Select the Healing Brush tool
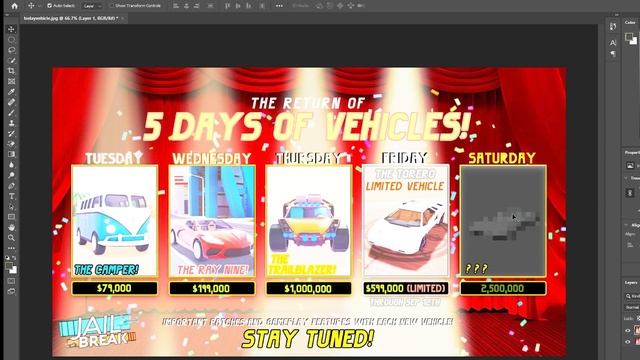 pyautogui.click(x=11, y=102)
